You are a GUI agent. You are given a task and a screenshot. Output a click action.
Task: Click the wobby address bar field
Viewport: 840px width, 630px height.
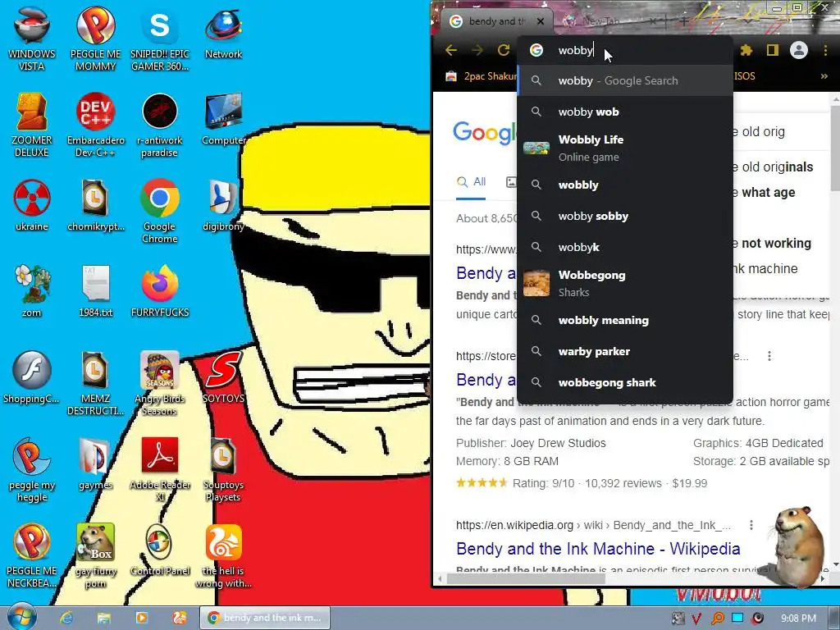[x=625, y=50]
